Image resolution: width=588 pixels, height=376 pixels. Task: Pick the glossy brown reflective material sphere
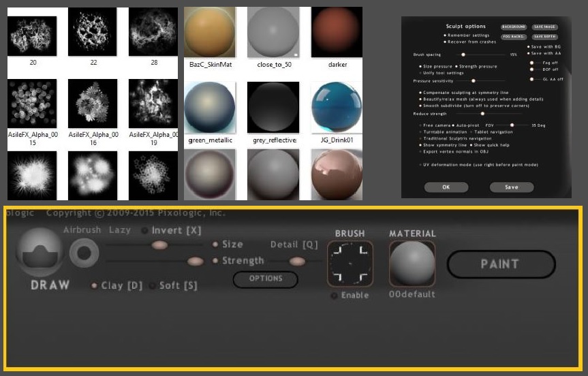(x=337, y=174)
